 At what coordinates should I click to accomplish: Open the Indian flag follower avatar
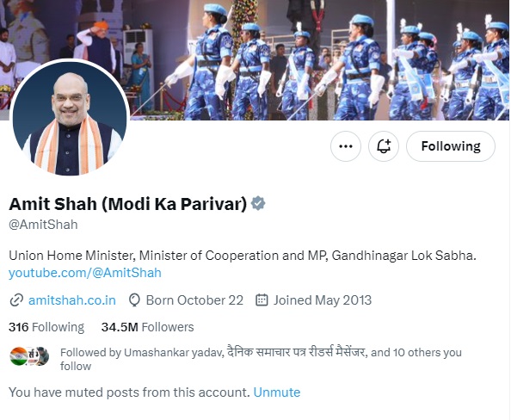19,356
